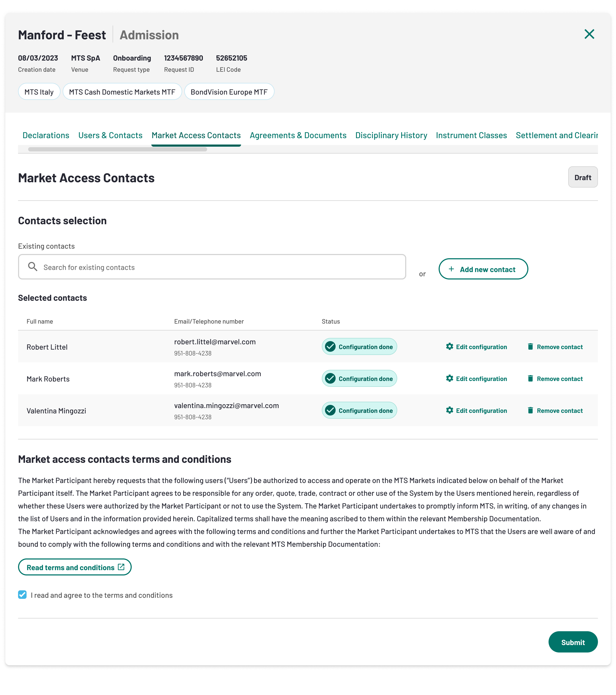Switch to Agreements & Documents tab
The width and height of the screenshot is (616, 695).
(298, 135)
